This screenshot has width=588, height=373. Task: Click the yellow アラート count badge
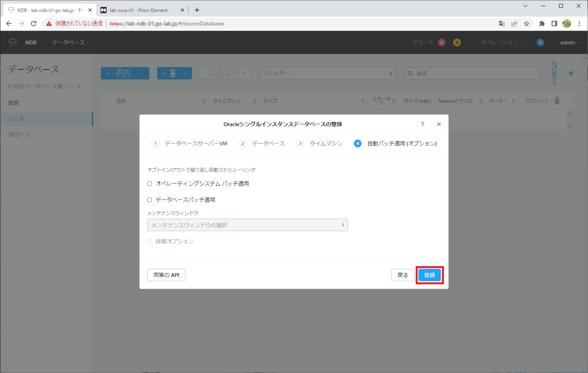click(x=457, y=43)
